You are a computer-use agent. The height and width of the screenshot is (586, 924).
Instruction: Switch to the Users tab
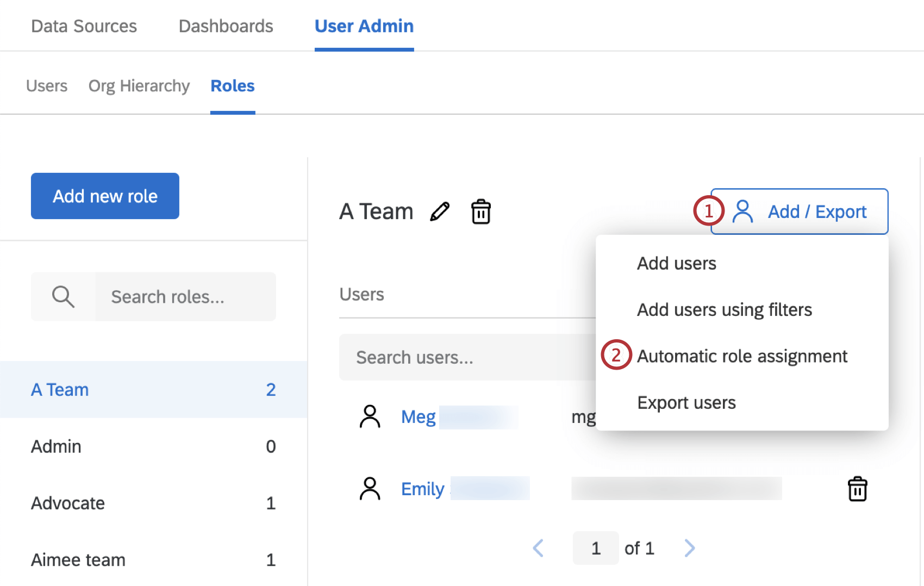[47, 85]
